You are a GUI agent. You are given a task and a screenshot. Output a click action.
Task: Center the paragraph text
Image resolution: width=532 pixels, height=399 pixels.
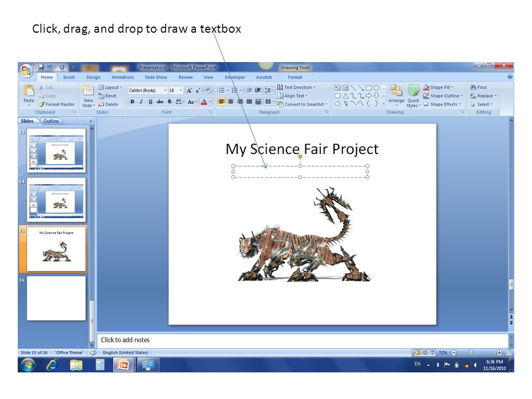tap(231, 101)
